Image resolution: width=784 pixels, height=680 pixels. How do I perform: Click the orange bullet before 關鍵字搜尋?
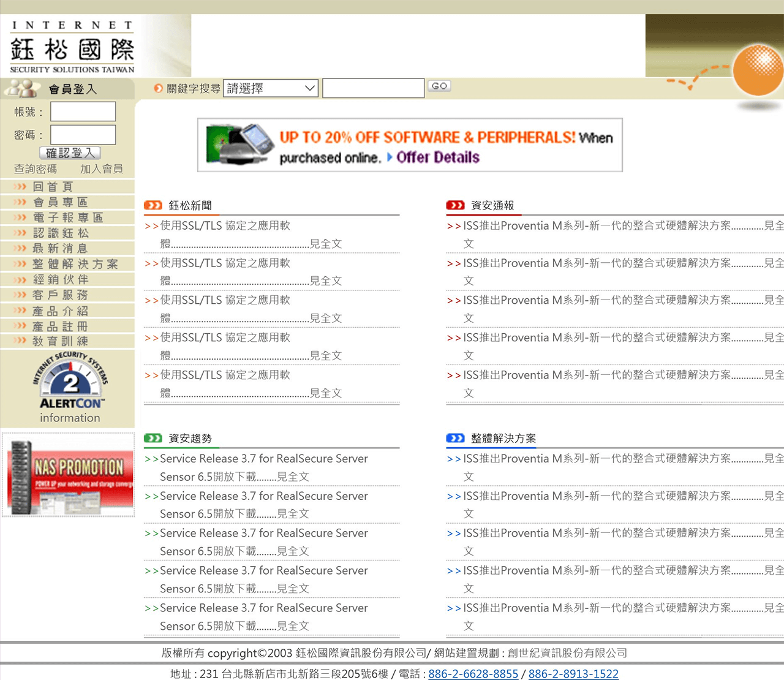[x=158, y=88]
